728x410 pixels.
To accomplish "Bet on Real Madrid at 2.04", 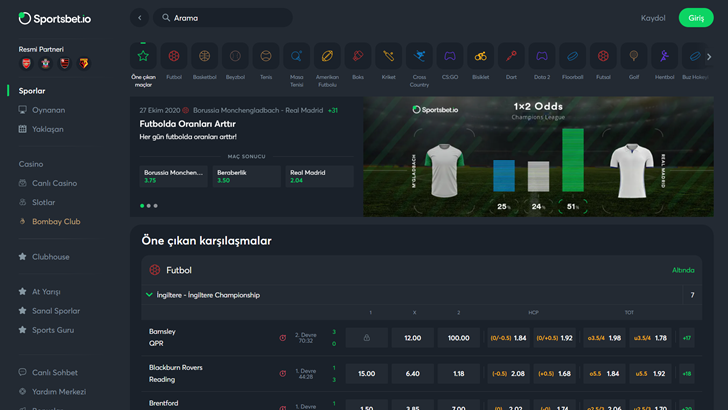I will point(319,176).
